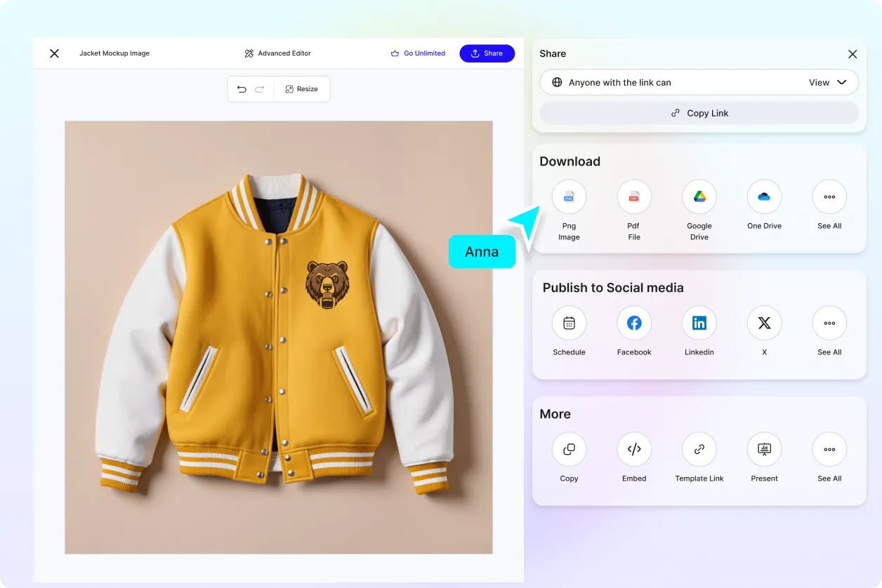Open the Advanced Editor

277,53
